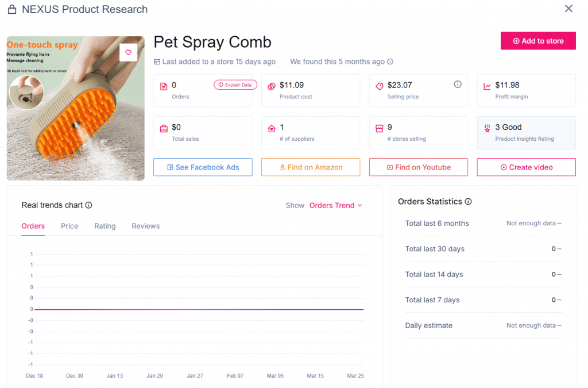Click info icon beside Orders Statistics
This screenshot has height=388, width=588.
click(468, 202)
